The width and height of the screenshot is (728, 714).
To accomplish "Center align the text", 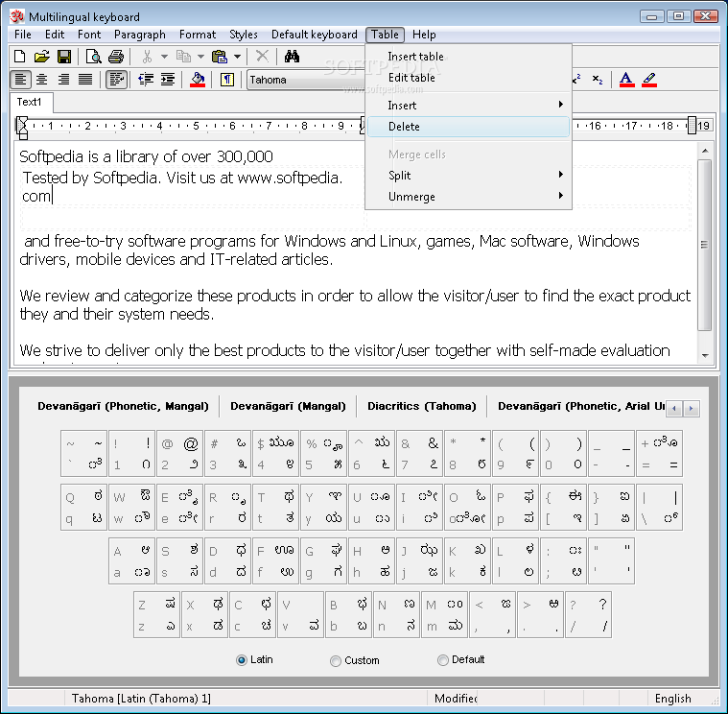I will tap(42, 80).
